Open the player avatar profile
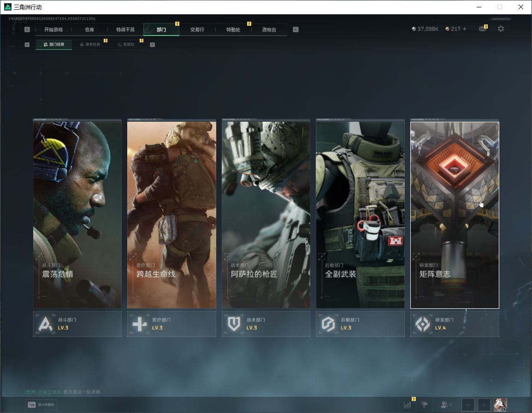The width and height of the screenshot is (532, 413). [x=500, y=405]
